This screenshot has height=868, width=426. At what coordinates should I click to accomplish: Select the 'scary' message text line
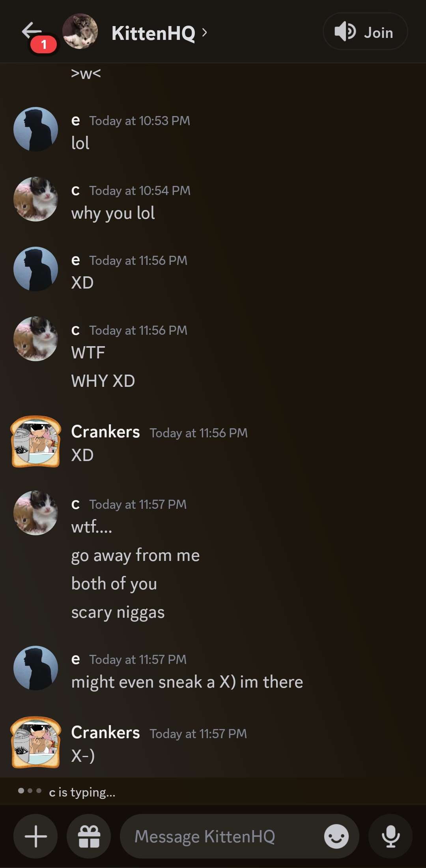(x=118, y=612)
